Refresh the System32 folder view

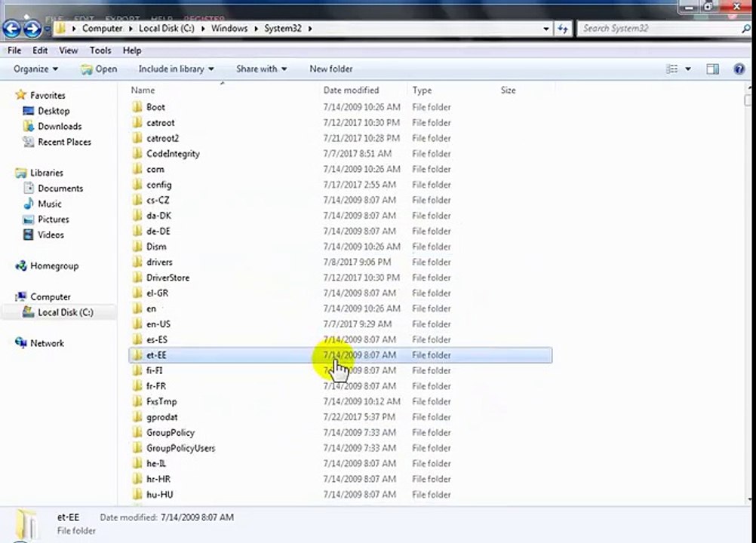click(563, 29)
